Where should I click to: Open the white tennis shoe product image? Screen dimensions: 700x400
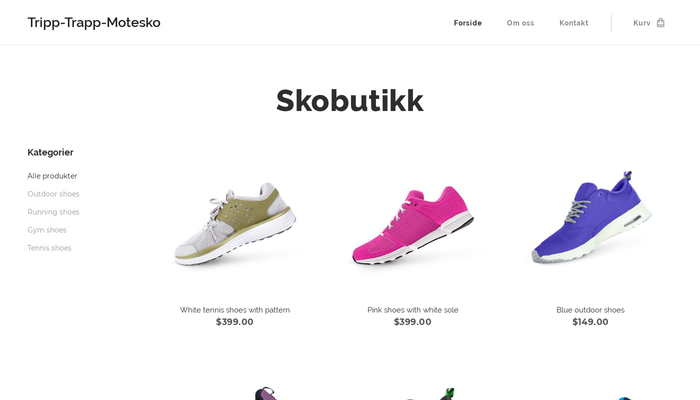pyautogui.click(x=235, y=224)
